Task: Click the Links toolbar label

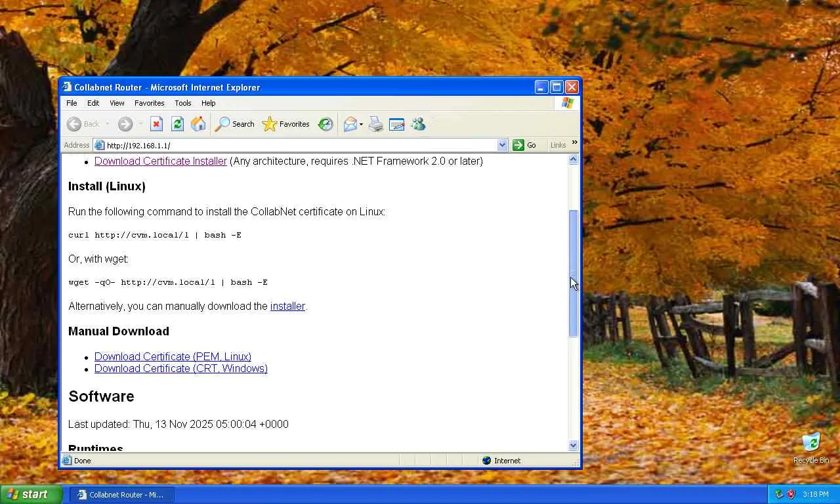Action: pyautogui.click(x=558, y=145)
